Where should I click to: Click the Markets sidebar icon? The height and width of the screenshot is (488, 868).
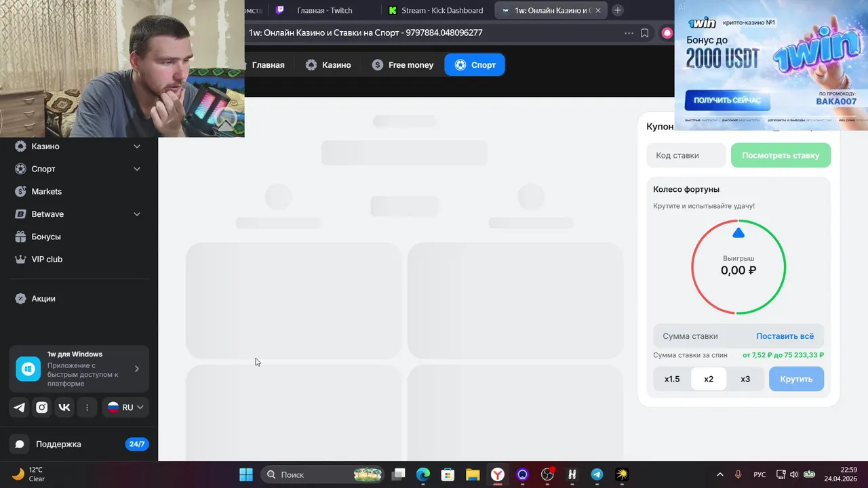(20, 191)
